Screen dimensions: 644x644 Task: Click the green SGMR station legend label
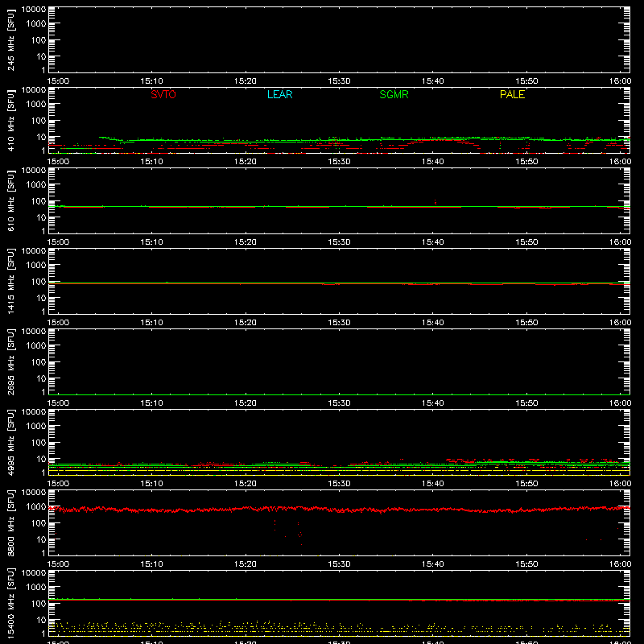[x=394, y=94]
